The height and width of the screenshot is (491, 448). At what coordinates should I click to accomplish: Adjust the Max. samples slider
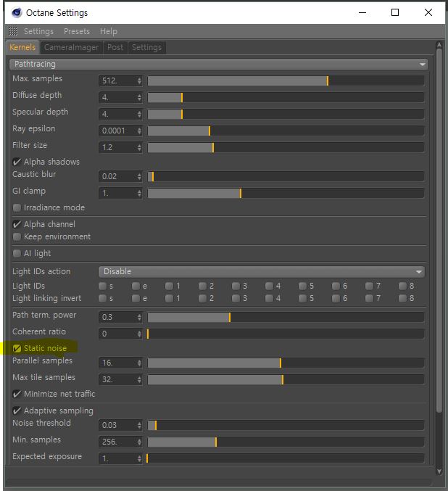click(x=286, y=81)
